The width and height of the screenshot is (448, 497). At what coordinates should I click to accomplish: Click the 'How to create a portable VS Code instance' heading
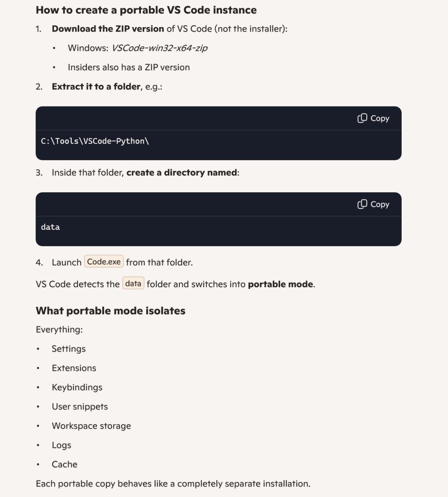[146, 10]
